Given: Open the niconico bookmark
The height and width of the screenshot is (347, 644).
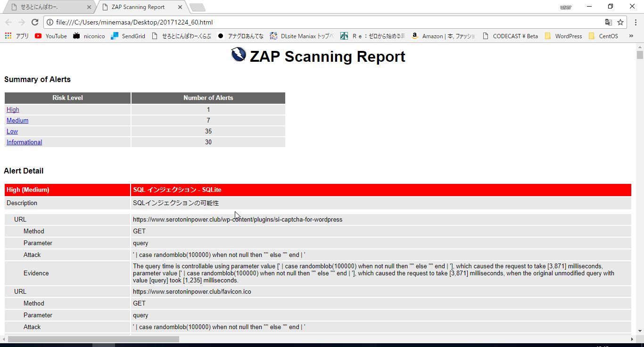Looking at the screenshot, I should pyautogui.click(x=89, y=36).
